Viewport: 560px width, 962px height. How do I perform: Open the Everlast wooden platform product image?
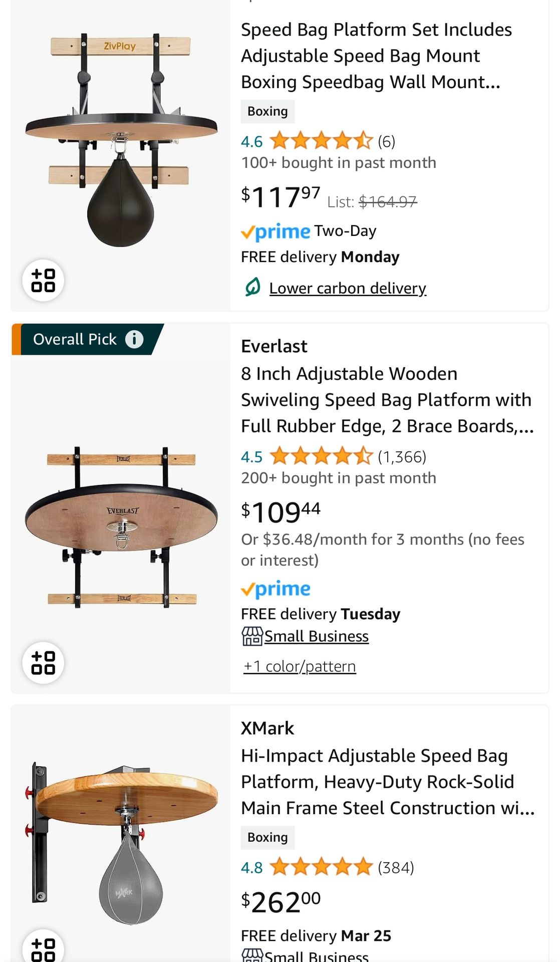121,526
